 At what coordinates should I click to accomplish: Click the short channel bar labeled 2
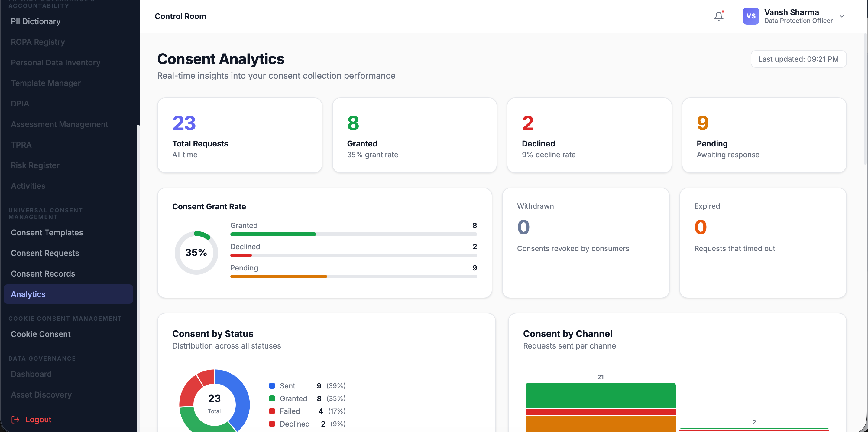[x=754, y=430]
